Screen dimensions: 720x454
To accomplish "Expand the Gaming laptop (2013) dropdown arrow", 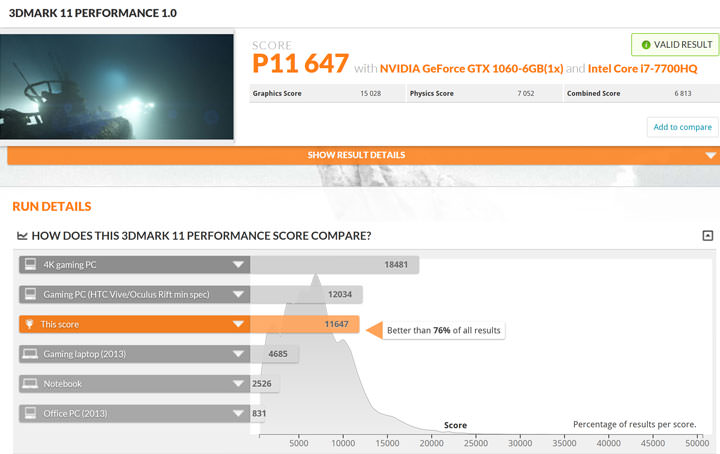I will pyautogui.click(x=238, y=353).
